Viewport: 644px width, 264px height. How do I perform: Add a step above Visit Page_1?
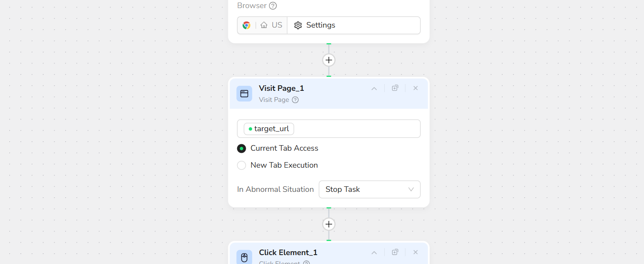click(x=329, y=60)
